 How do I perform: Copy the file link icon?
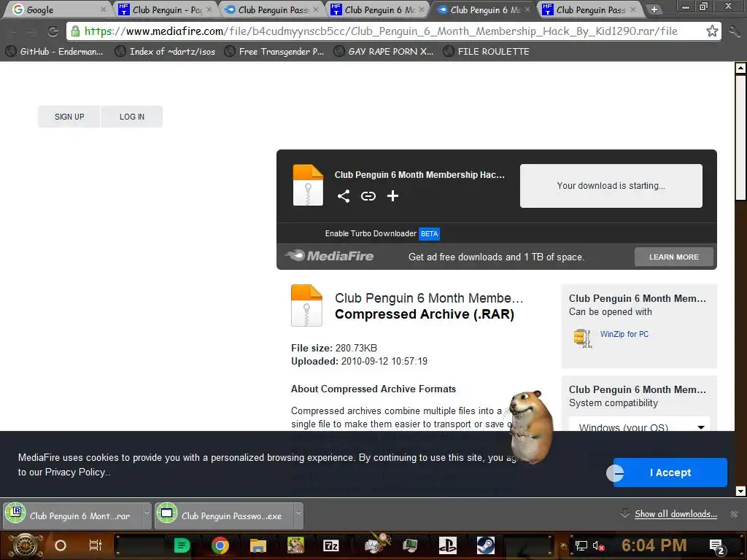[x=368, y=195]
